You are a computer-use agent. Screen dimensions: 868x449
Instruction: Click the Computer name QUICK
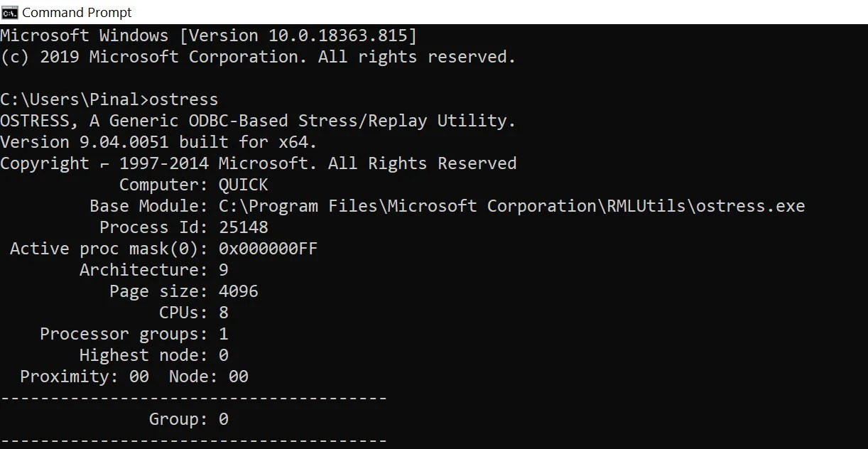click(245, 184)
